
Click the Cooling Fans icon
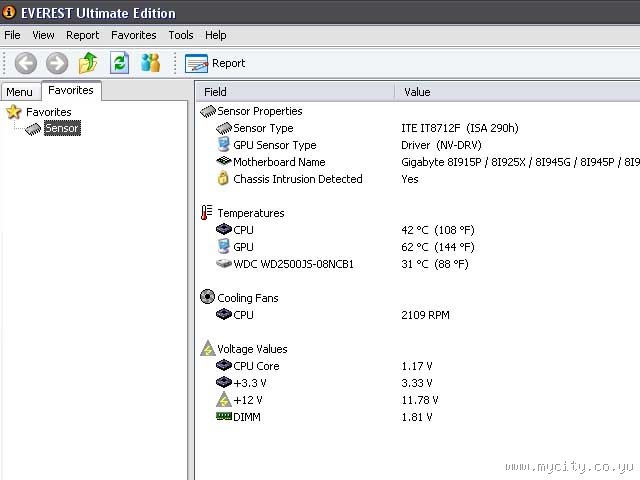pyautogui.click(x=207, y=297)
